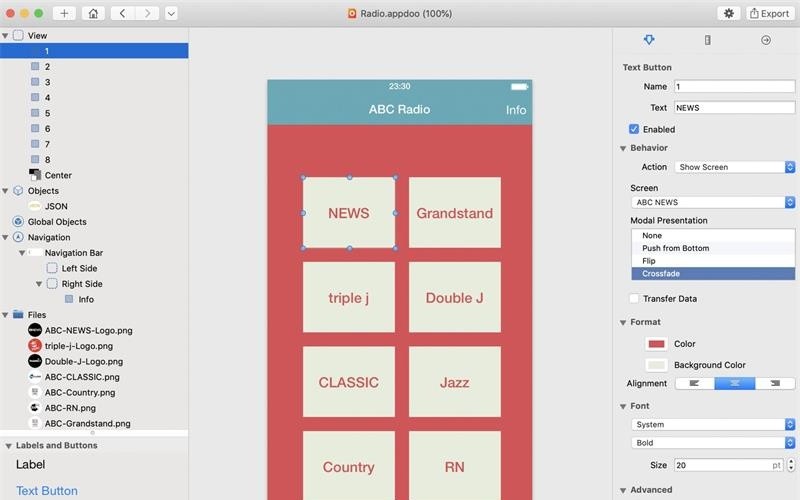Switch to the properties inspector tab

649,40
